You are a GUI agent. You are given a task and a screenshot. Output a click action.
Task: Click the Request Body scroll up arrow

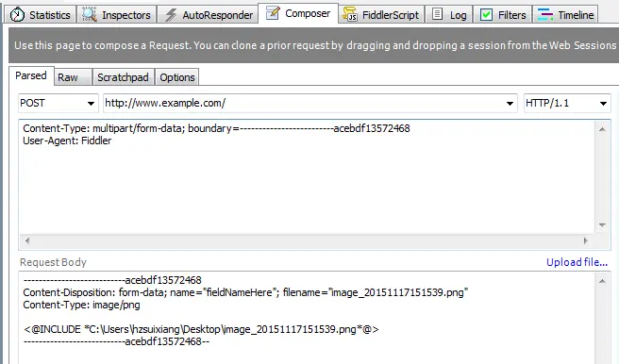point(602,281)
